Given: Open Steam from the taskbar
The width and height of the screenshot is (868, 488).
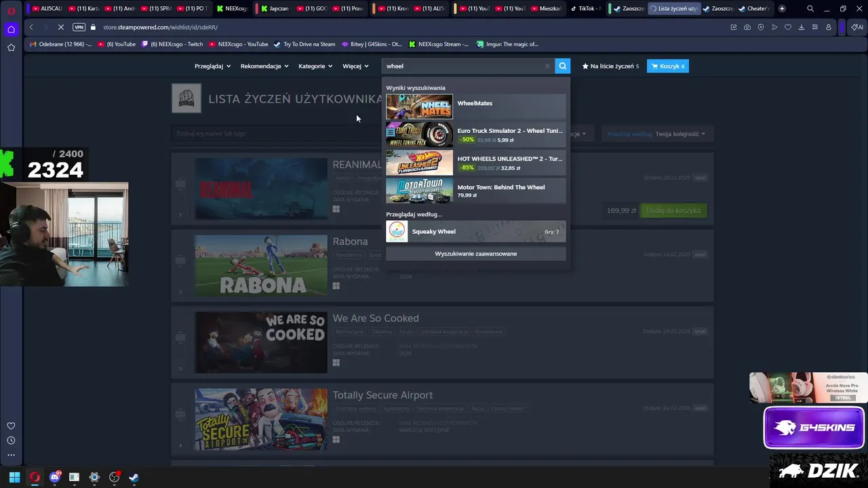Looking at the screenshot, I should pyautogui.click(x=134, y=477).
